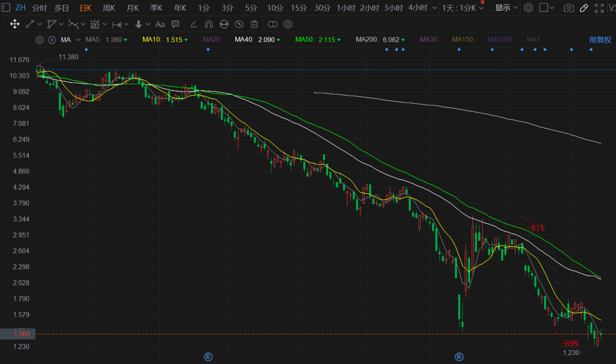Remove the MA indicator with the X button
Screen dimensions: 616x364
coord(52,40)
